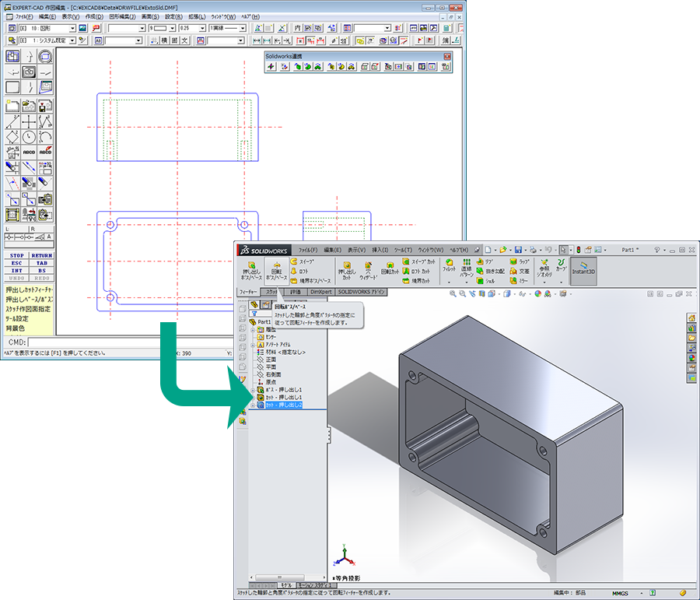Select the line drawing tool in EXPERT-CAD
Screen dimensions: 700x600
tap(12, 121)
